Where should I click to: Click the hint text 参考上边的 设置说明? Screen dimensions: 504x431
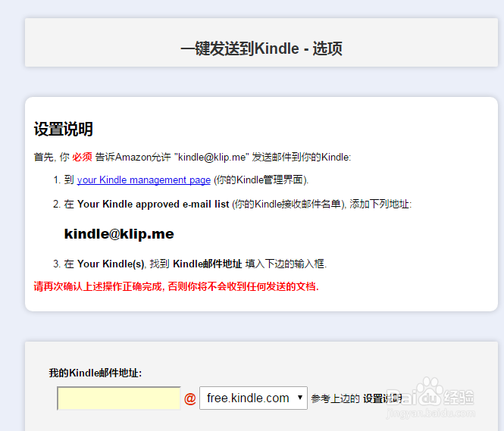point(356,398)
